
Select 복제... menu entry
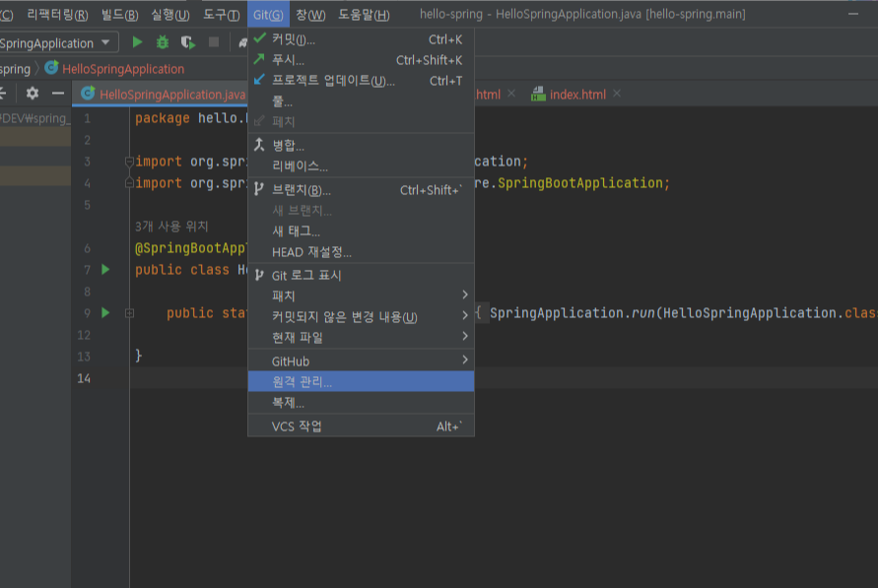pyautogui.click(x=362, y=402)
